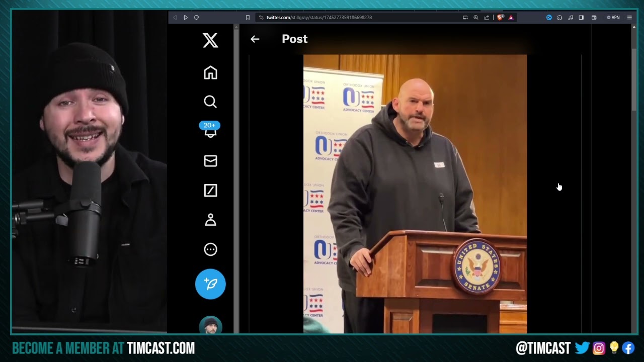
Task: Open the Profile person icon
Action: point(210,220)
